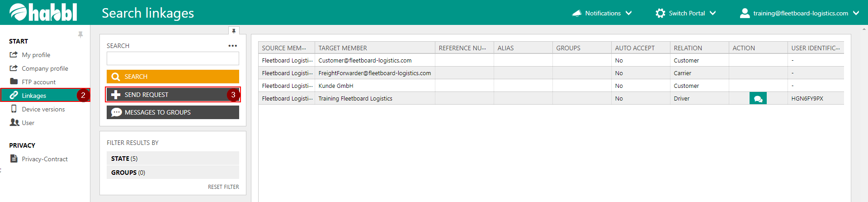Click the habbl logo
The image size is (868, 202).
click(43, 13)
